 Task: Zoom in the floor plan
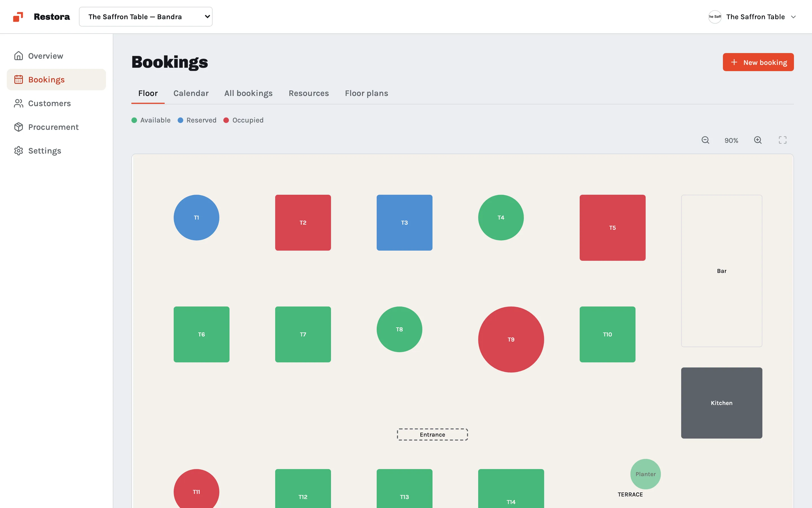click(x=758, y=140)
